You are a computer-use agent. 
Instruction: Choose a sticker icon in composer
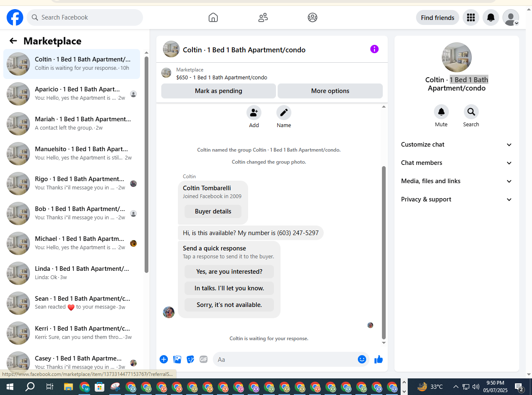tap(190, 359)
